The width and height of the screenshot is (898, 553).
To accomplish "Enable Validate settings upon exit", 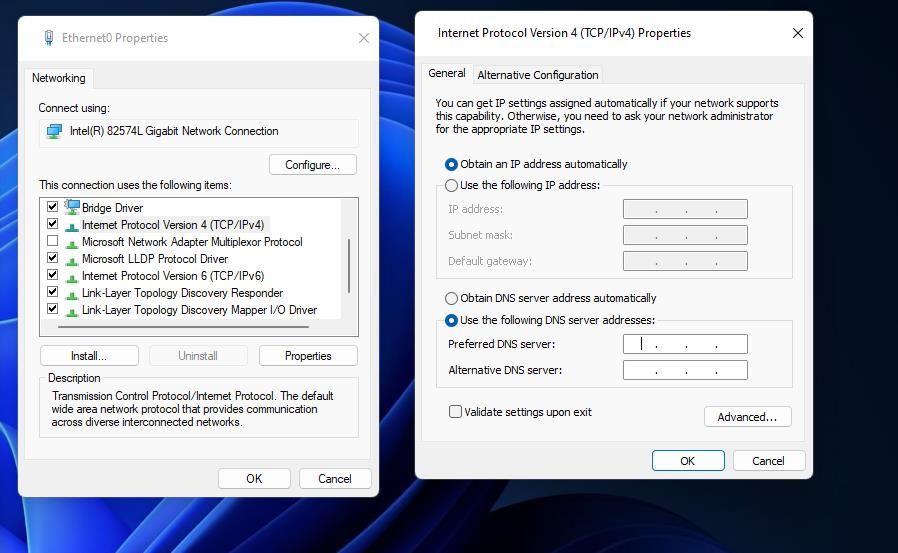I will pos(455,412).
